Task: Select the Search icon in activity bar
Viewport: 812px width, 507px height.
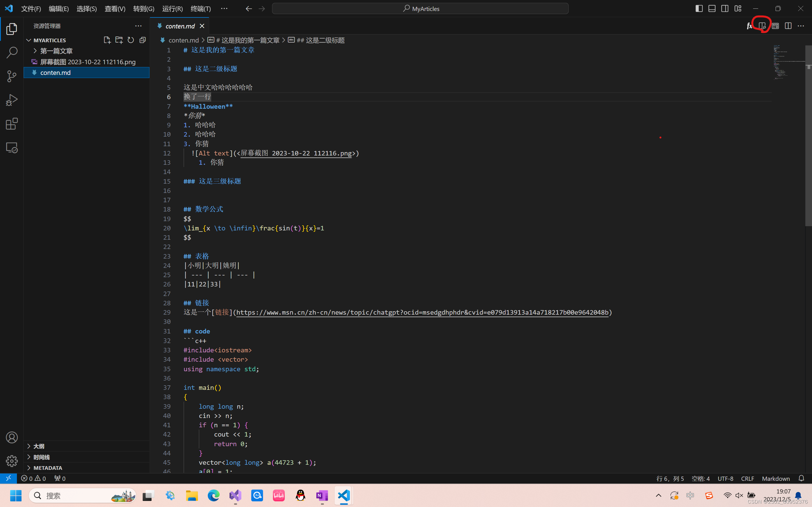Action: pyautogui.click(x=12, y=53)
